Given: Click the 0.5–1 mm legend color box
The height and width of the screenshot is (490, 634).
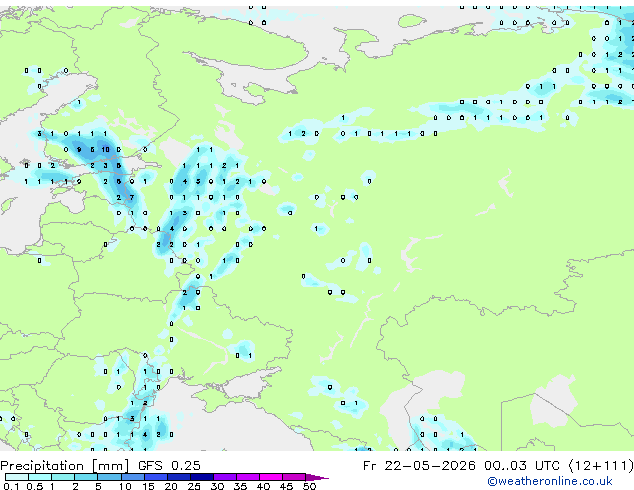Looking at the screenshot, I should [x=40, y=477].
